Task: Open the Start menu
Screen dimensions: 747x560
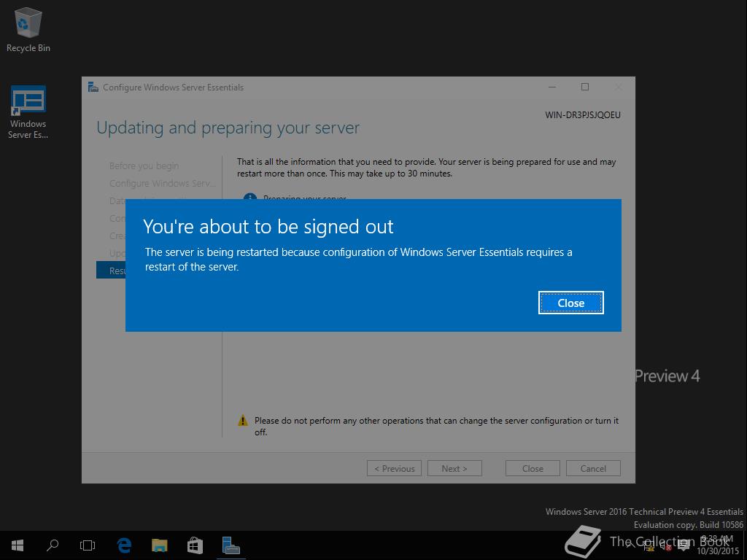Action: [x=18, y=545]
